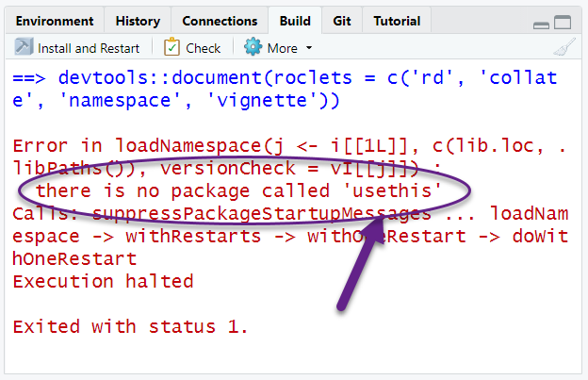This screenshot has height=380, width=588.
Task: Select the Connections tab
Action: pos(220,21)
